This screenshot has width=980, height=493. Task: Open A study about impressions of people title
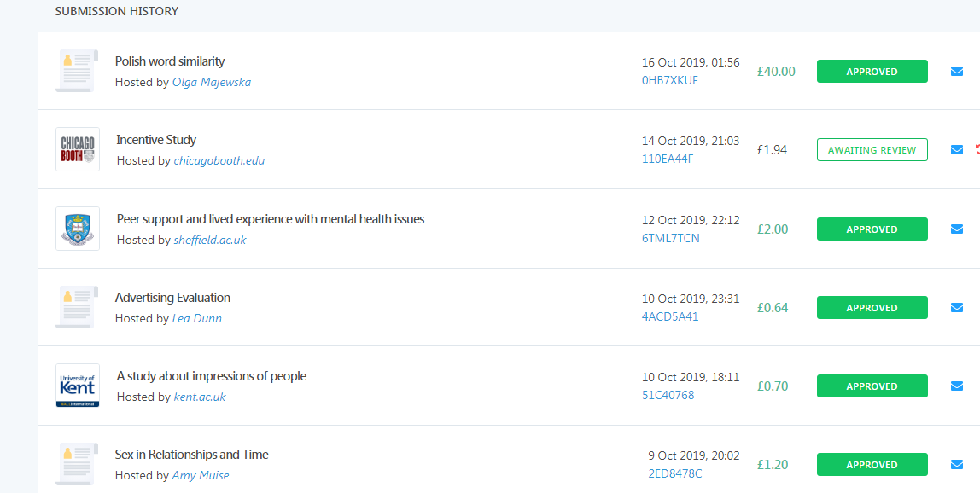(211, 376)
